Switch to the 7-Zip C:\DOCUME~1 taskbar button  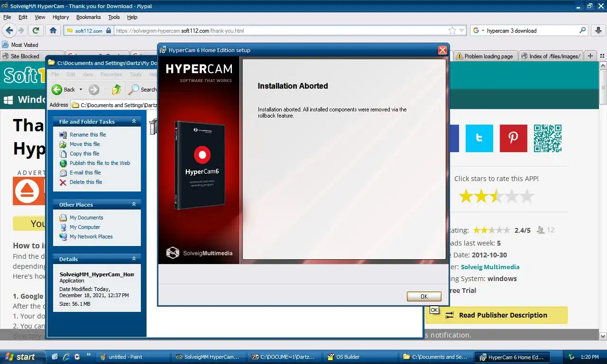284,357
